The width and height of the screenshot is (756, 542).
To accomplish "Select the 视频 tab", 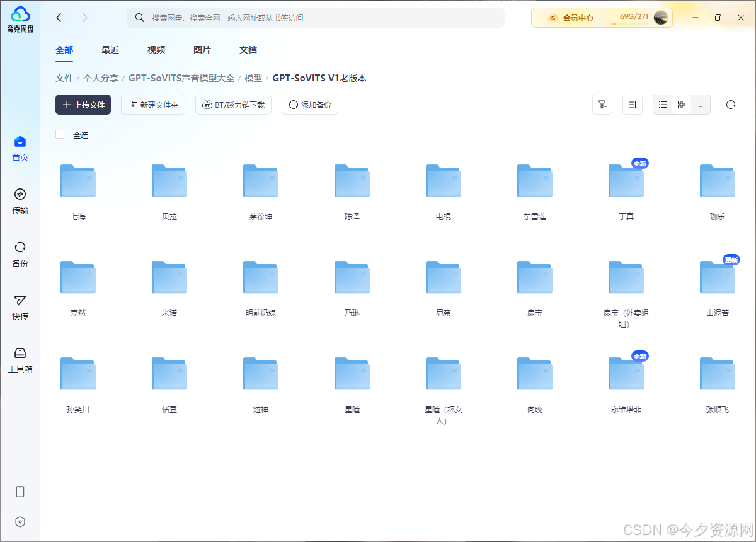I will 156,50.
